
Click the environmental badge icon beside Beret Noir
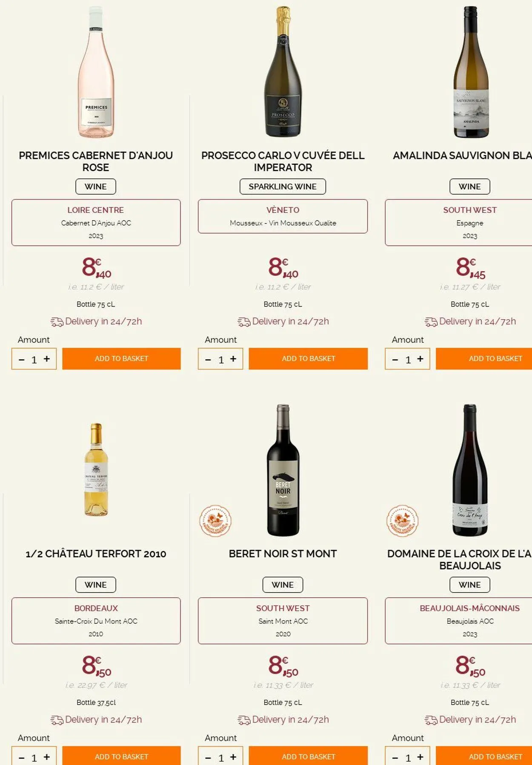(x=215, y=521)
